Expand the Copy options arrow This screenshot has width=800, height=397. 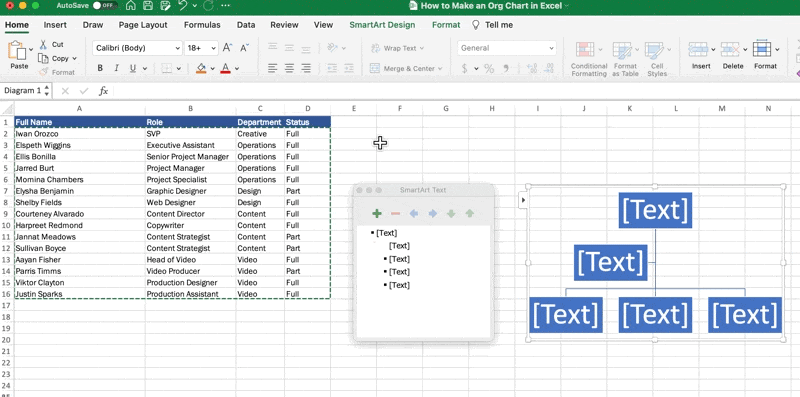click(74, 59)
